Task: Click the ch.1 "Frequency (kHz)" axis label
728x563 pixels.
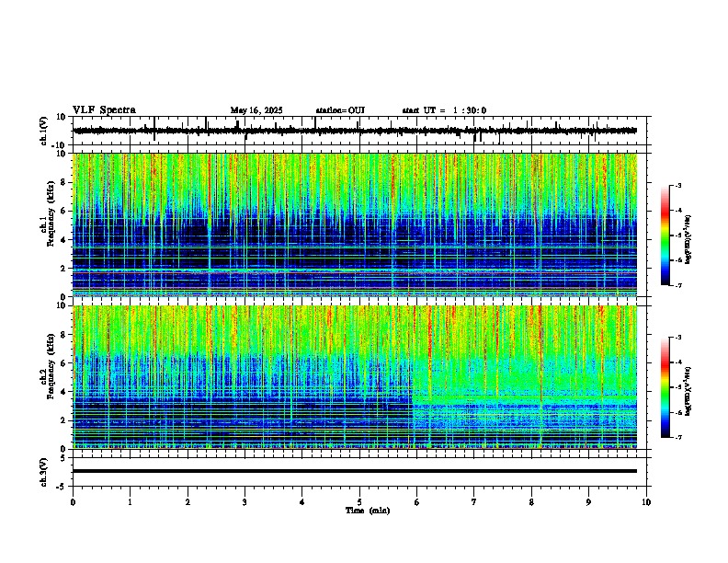Action: pos(51,214)
